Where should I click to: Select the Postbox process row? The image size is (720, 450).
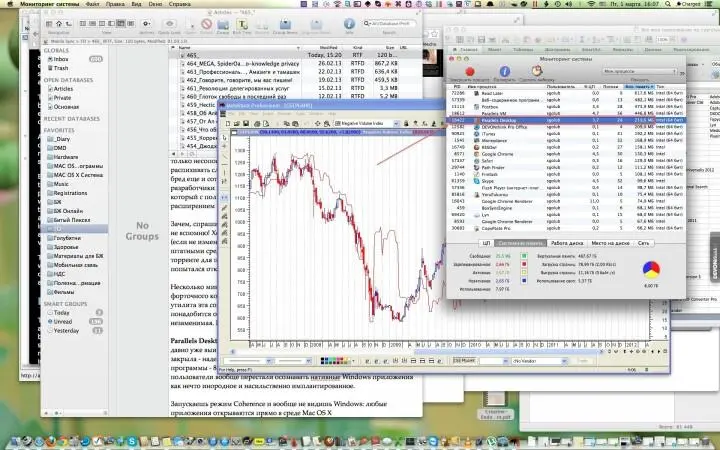tap(565, 107)
